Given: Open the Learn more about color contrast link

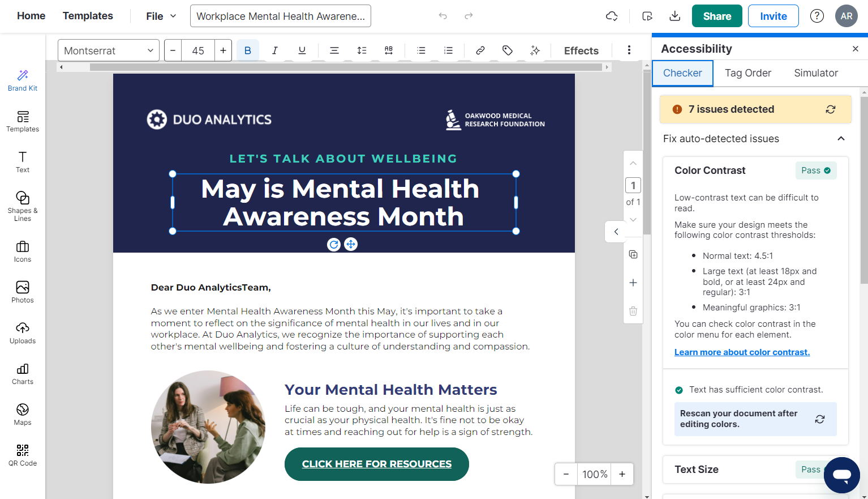Looking at the screenshot, I should pyautogui.click(x=742, y=352).
